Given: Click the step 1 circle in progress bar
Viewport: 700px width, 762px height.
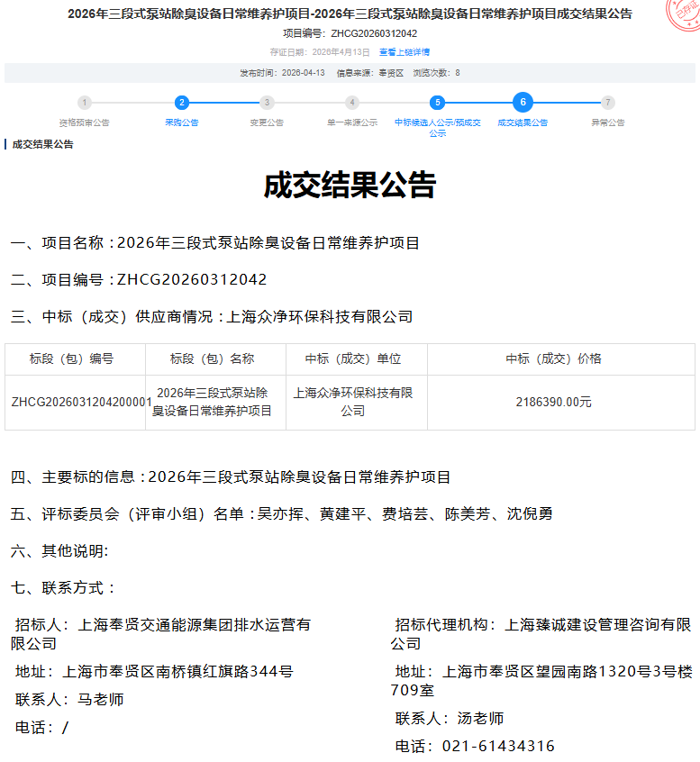Looking at the screenshot, I should coord(84,103).
